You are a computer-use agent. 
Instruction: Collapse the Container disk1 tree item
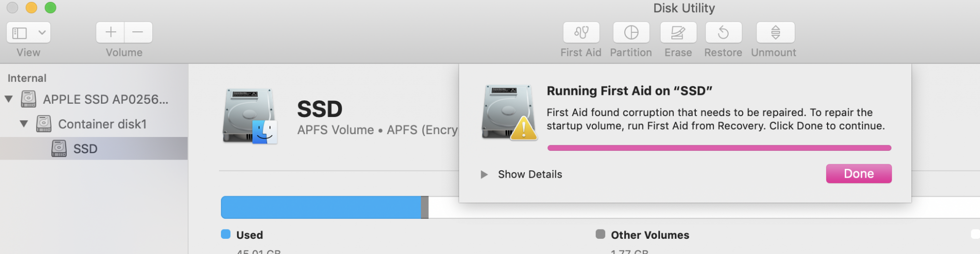[24, 124]
